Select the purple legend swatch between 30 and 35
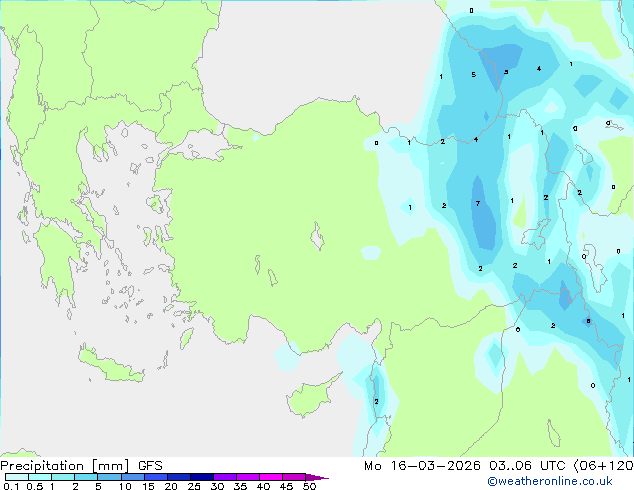 click(x=224, y=477)
